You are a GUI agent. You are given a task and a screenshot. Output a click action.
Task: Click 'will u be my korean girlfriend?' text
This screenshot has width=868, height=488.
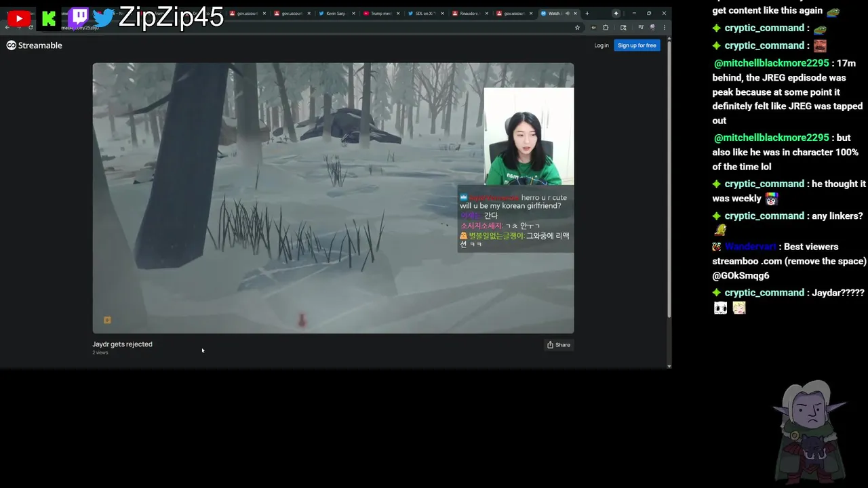pyautogui.click(x=511, y=206)
